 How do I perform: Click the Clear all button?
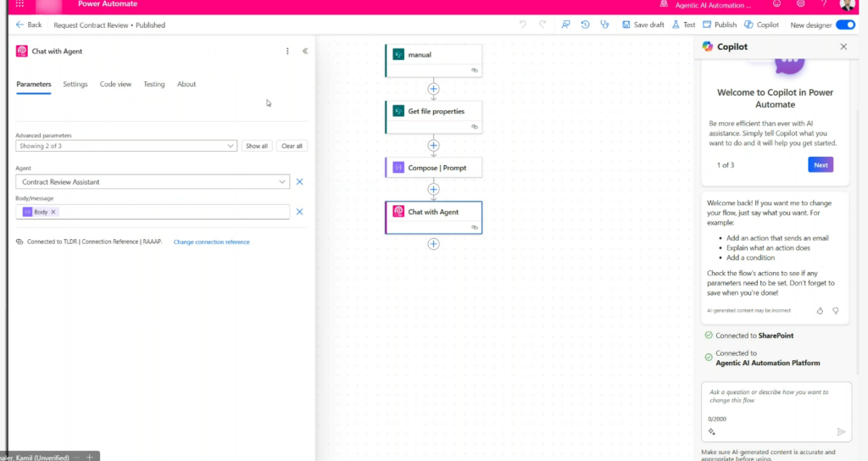point(292,146)
